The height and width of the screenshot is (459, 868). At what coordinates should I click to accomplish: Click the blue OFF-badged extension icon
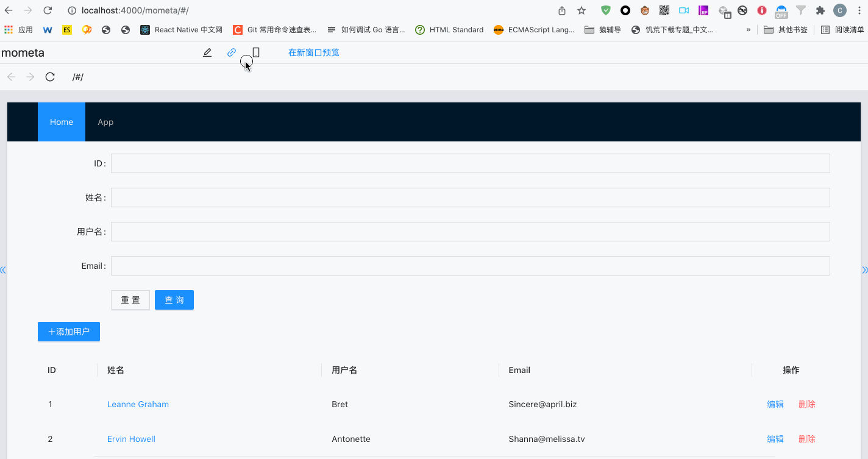point(781,11)
